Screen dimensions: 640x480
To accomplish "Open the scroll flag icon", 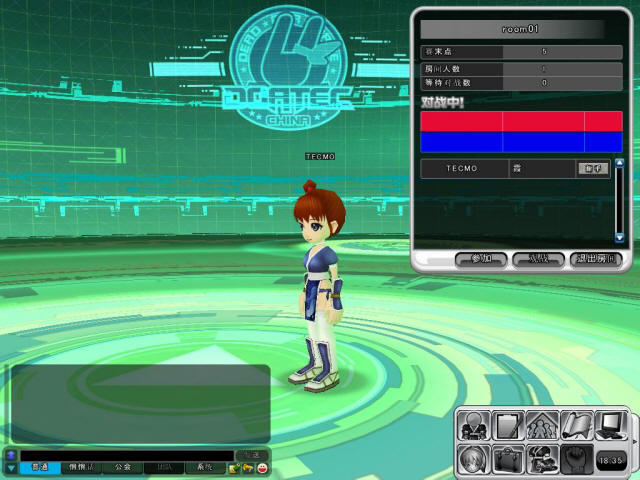I will pyautogui.click(x=577, y=426).
